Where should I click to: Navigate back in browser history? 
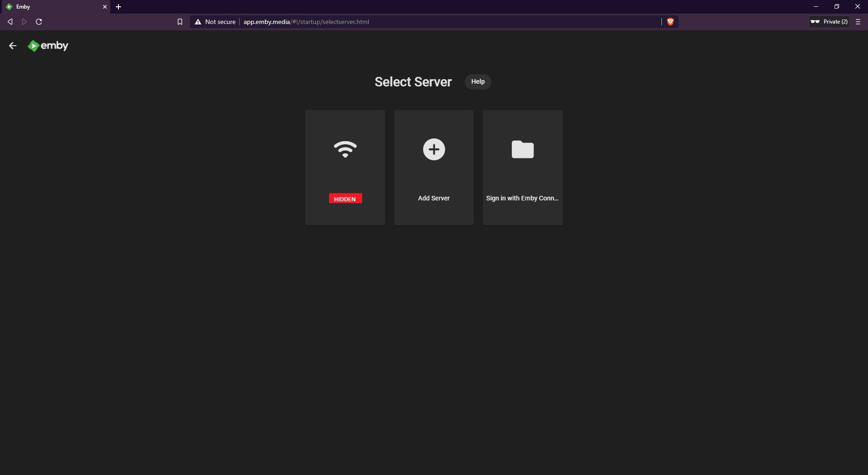click(10, 22)
